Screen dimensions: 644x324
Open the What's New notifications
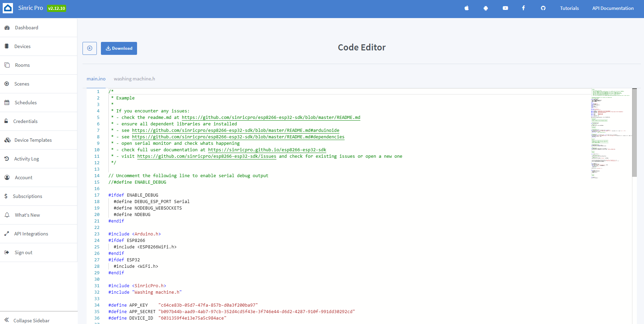(x=27, y=215)
